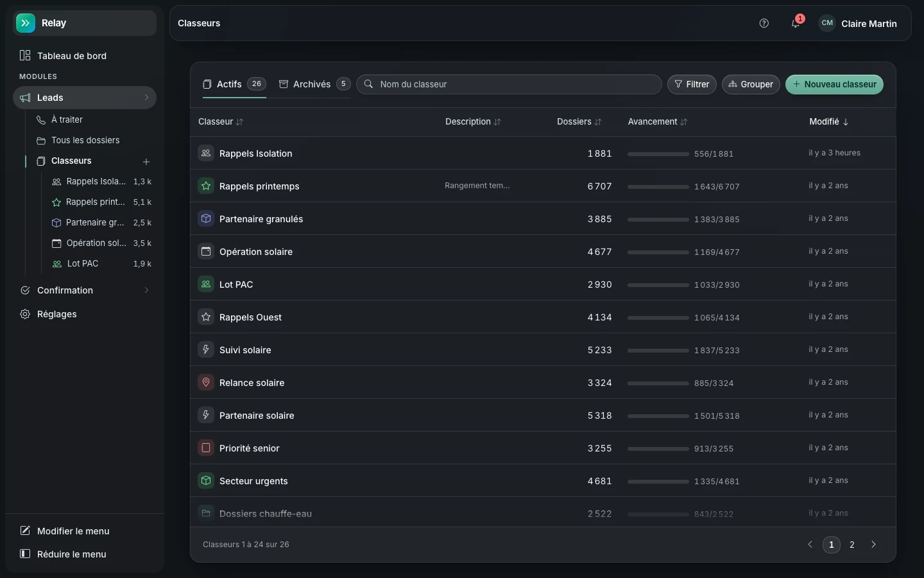
Task: Go to page 2 of classeurs
Action: [x=852, y=545]
